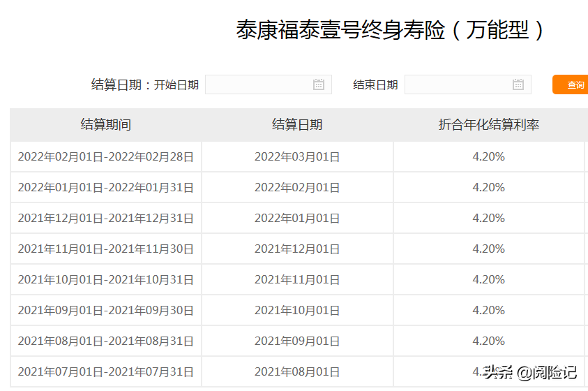Select the 4.20% rate for 2022年03月01日
Screen dimensions: 588x391
coord(489,156)
